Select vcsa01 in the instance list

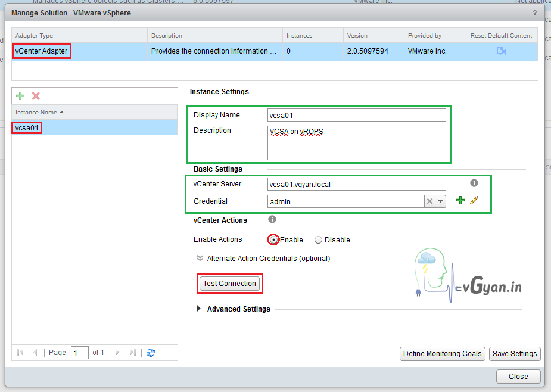27,127
